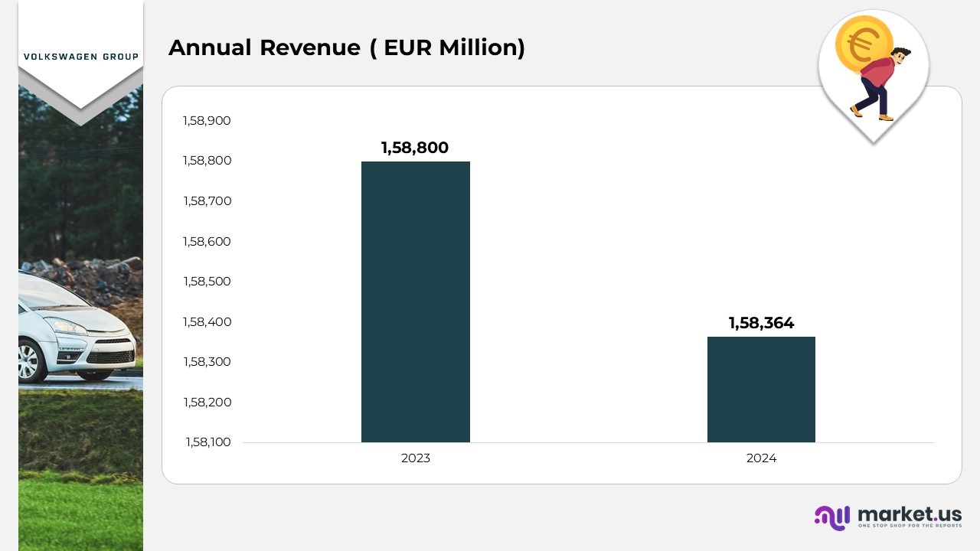Click the market.us brand name text

click(910, 514)
